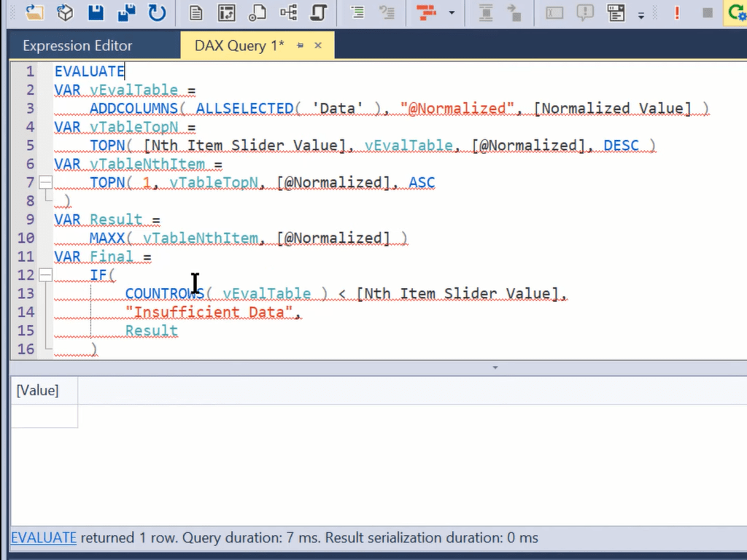Collapse the code fold at line 7

(x=45, y=182)
